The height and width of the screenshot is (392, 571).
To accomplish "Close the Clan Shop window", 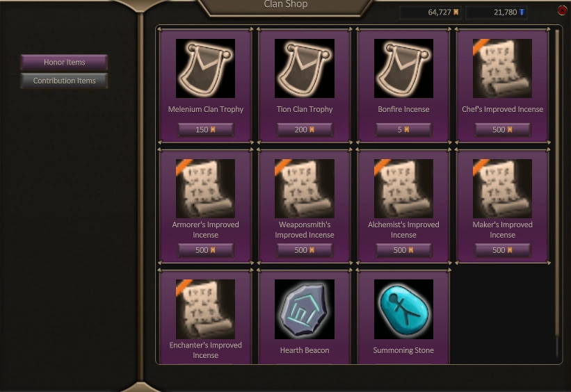I will [563, 10].
